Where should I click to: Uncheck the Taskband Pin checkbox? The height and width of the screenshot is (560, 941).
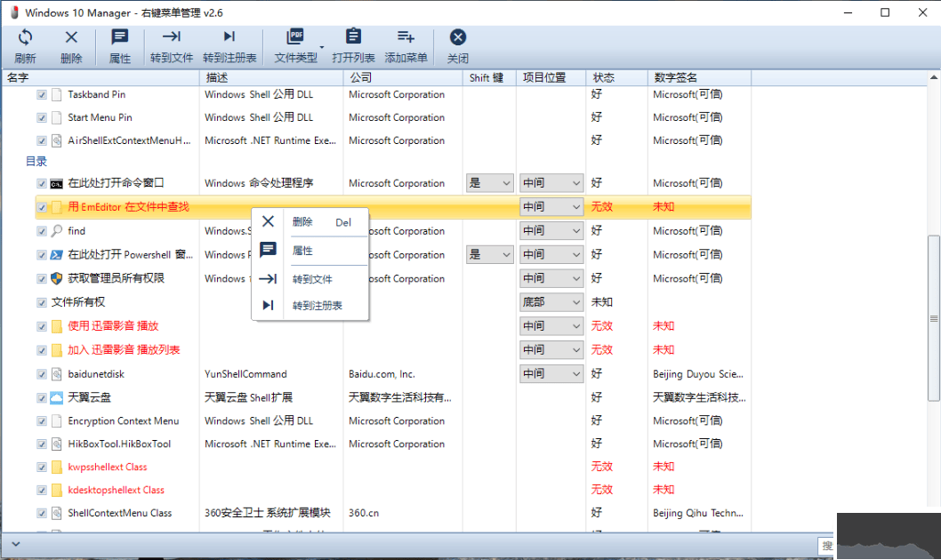42,94
